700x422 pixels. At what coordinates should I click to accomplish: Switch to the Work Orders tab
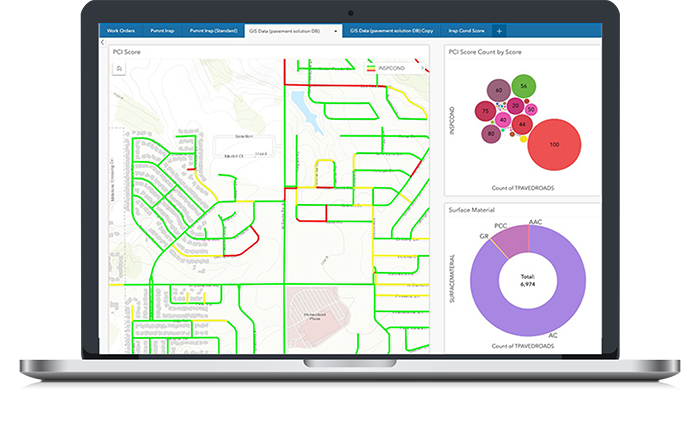(x=123, y=32)
